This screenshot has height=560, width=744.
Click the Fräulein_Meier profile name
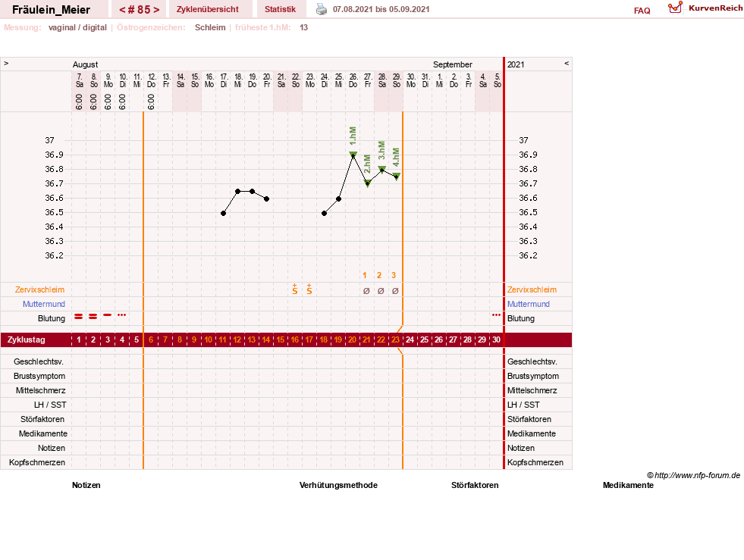(x=52, y=10)
